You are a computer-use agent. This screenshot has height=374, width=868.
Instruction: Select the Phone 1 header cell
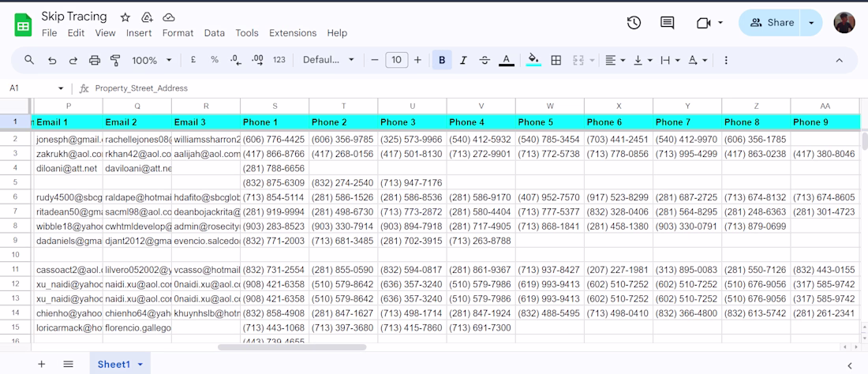click(275, 122)
